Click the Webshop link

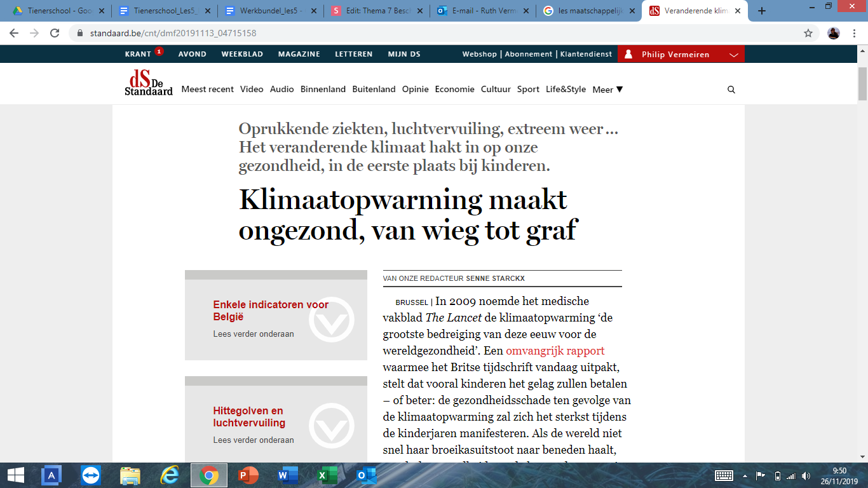pos(480,54)
